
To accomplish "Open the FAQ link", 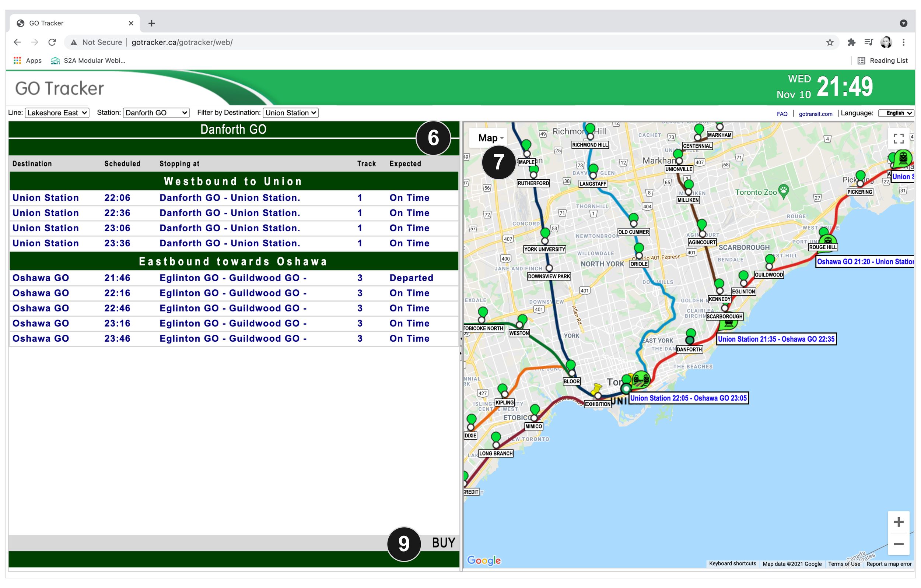I will pyautogui.click(x=782, y=114).
